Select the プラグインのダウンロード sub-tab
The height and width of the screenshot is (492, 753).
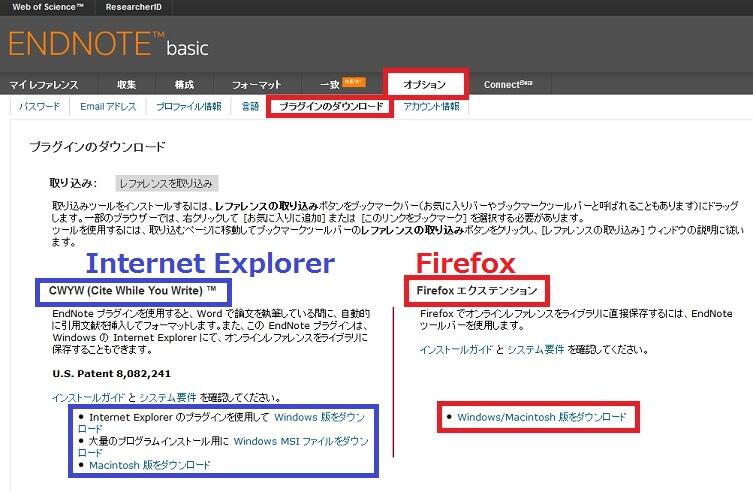point(331,107)
